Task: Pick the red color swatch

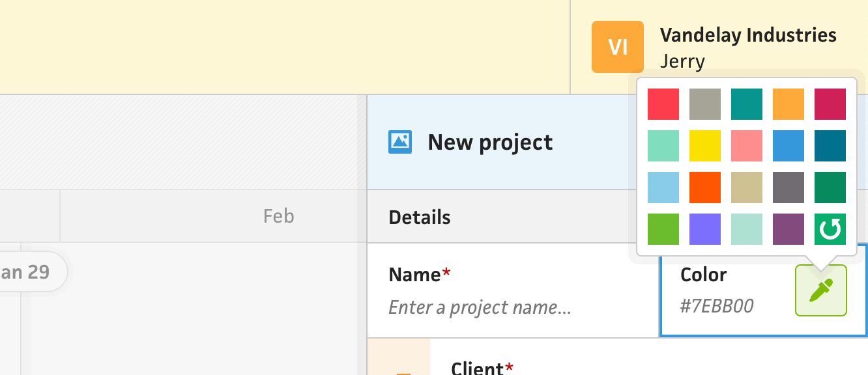Action: pyautogui.click(x=663, y=104)
